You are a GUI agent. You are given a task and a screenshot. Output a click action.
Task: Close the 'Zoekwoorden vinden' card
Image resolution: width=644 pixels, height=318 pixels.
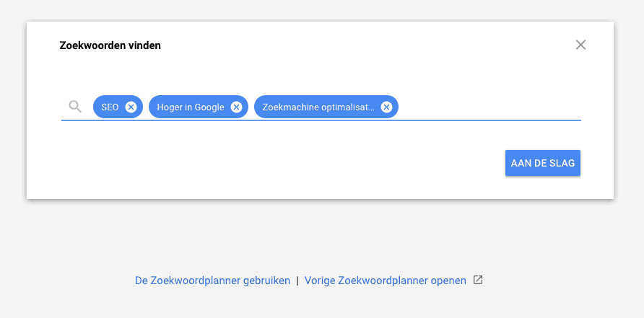580,45
